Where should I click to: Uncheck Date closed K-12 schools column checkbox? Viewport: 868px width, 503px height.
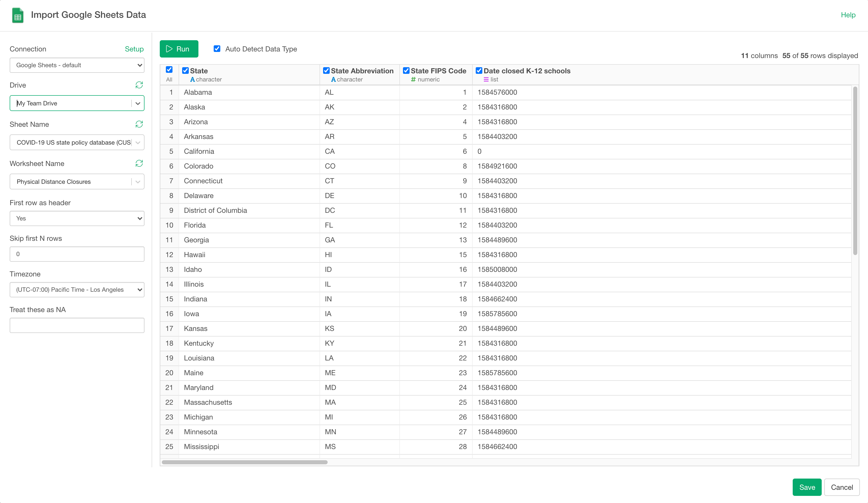479,71
